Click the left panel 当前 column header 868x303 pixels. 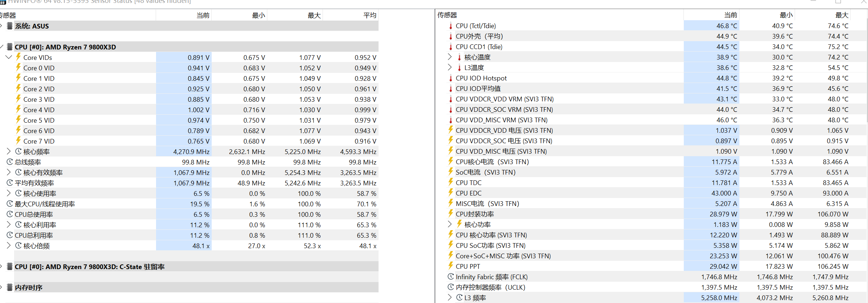click(x=183, y=15)
